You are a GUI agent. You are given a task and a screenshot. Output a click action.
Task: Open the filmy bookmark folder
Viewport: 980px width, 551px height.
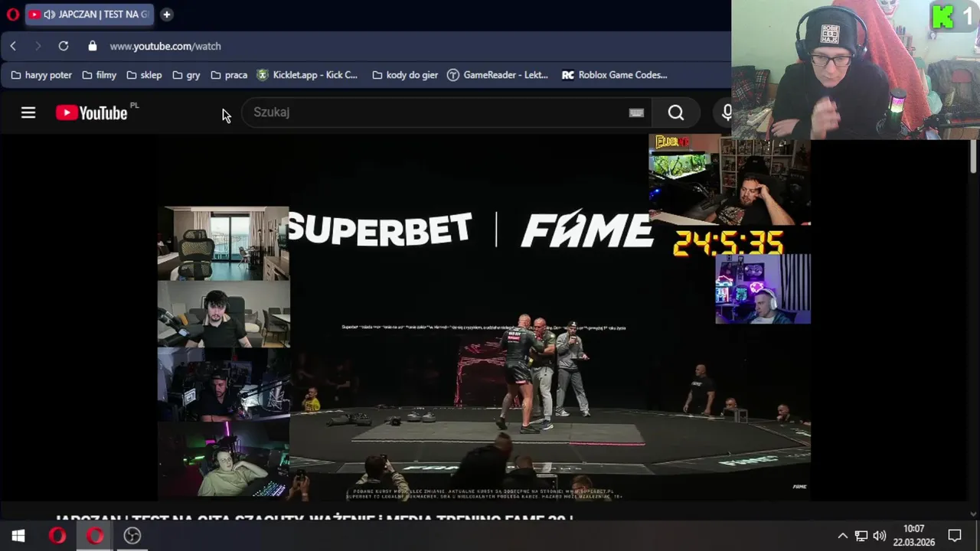[99, 75]
